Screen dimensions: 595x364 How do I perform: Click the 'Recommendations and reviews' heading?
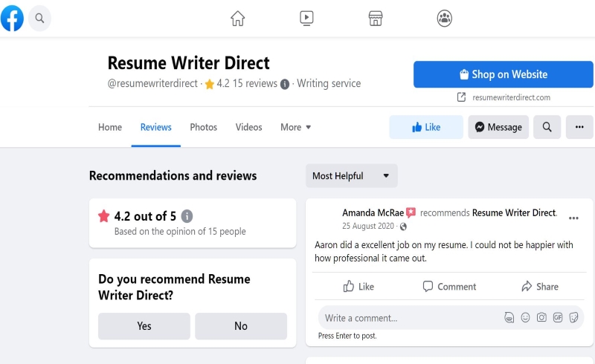[x=173, y=175]
